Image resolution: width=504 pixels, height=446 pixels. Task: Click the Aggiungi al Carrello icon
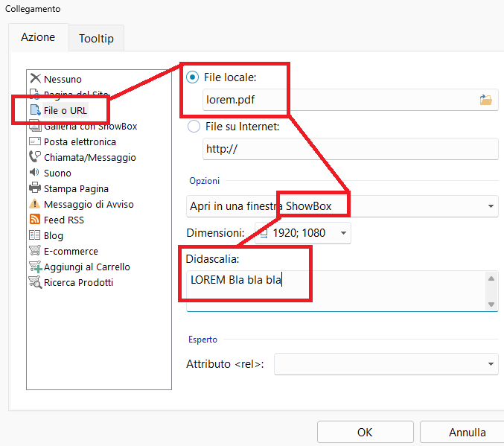click(x=34, y=267)
